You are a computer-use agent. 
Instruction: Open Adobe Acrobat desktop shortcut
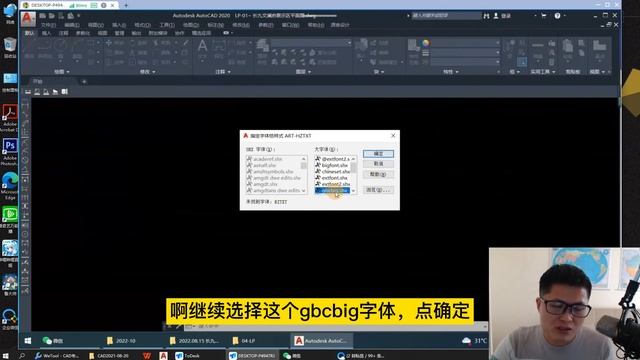point(9,118)
